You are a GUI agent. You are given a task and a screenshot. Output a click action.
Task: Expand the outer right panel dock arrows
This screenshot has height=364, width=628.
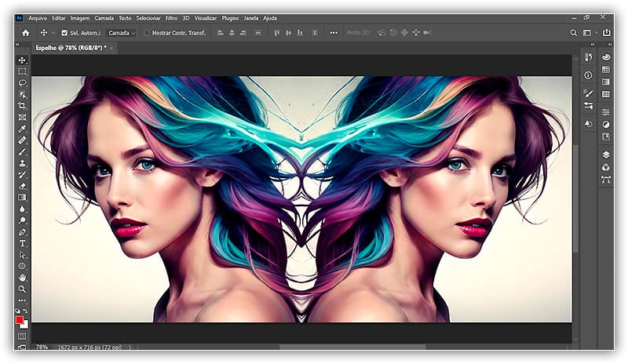pos(610,45)
